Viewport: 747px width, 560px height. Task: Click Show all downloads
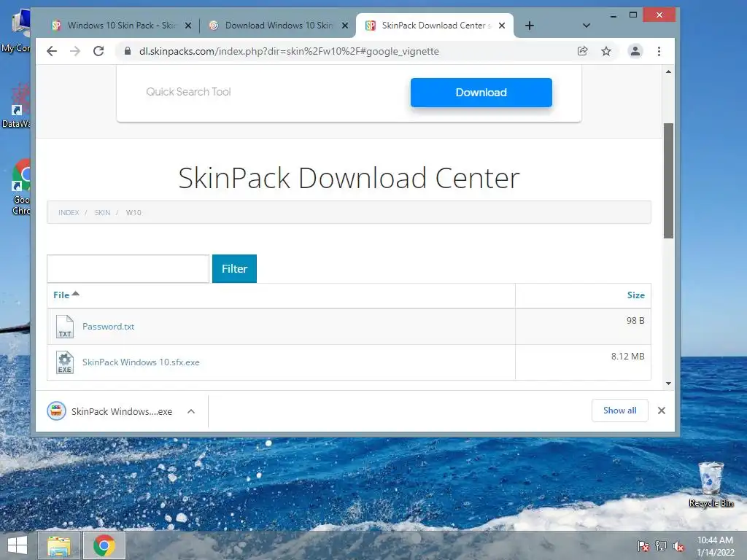coord(620,411)
